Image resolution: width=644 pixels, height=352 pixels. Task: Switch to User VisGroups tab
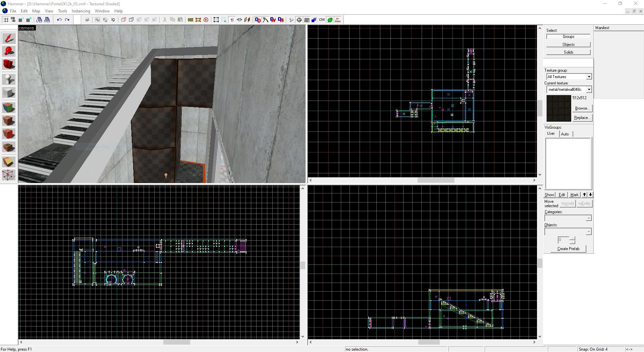click(551, 133)
